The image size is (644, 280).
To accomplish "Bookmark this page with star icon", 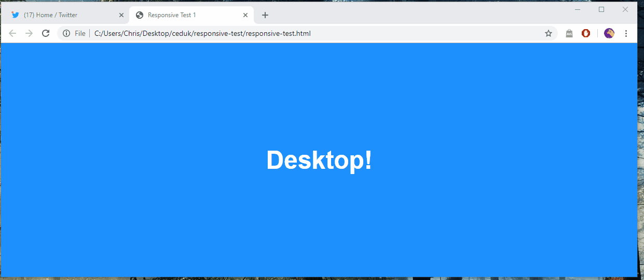I will click(x=549, y=33).
